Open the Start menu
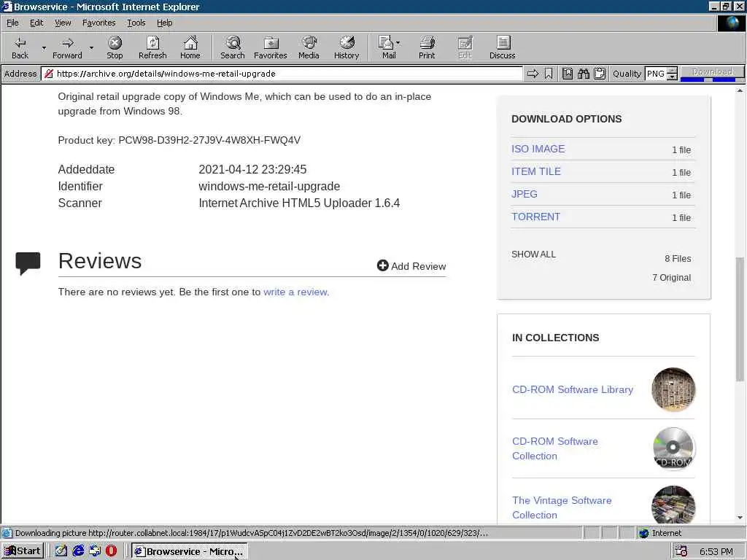The height and width of the screenshot is (560, 747). (x=23, y=551)
